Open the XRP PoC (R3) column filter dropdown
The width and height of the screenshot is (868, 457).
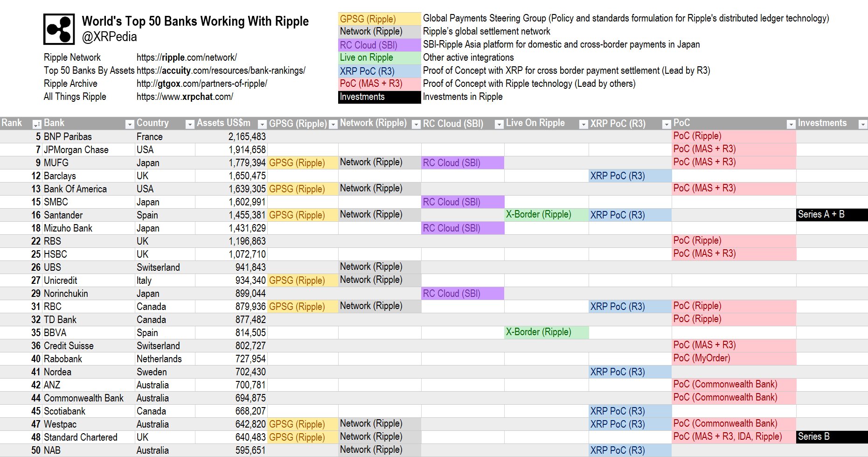pyautogui.click(x=667, y=124)
